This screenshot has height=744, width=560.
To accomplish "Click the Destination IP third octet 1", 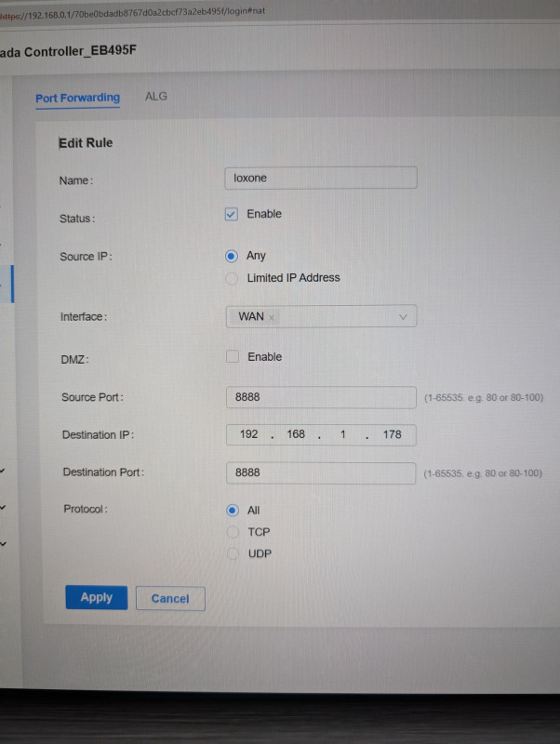I will tap(342, 434).
